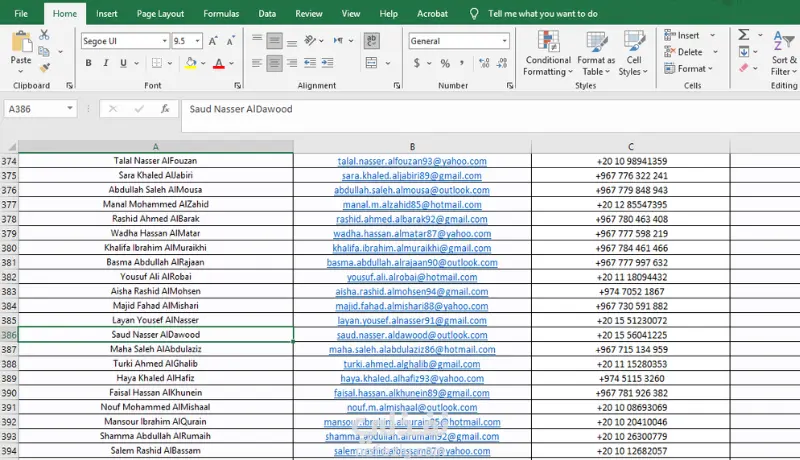The width and height of the screenshot is (800, 460).
Task: Select the column B header
Action: [x=412, y=146]
